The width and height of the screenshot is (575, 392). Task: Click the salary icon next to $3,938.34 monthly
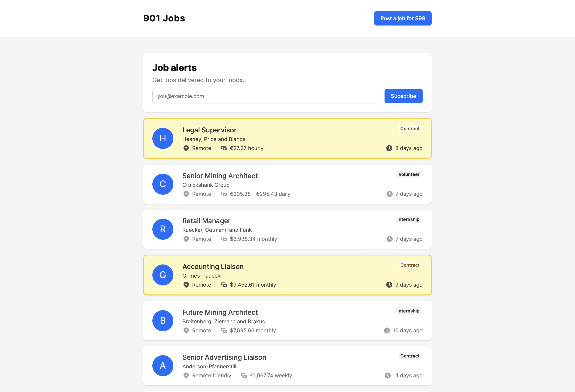pyautogui.click(x=224, y=239)
